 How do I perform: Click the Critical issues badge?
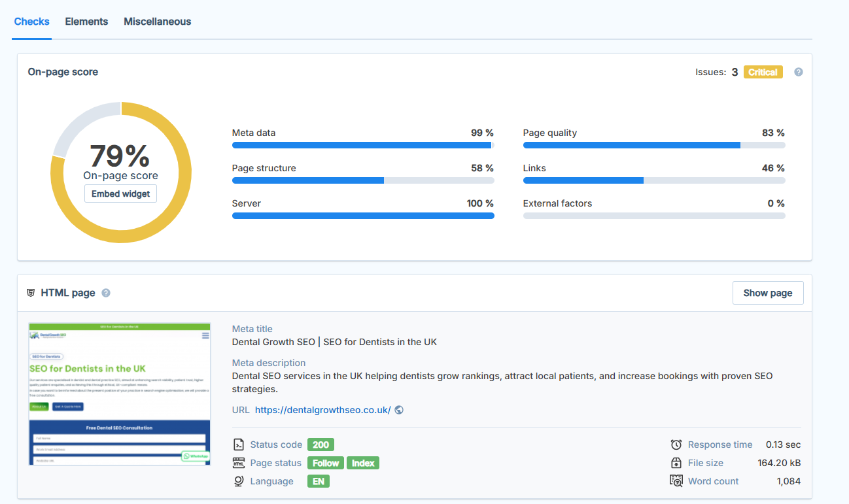pos(763,72)
